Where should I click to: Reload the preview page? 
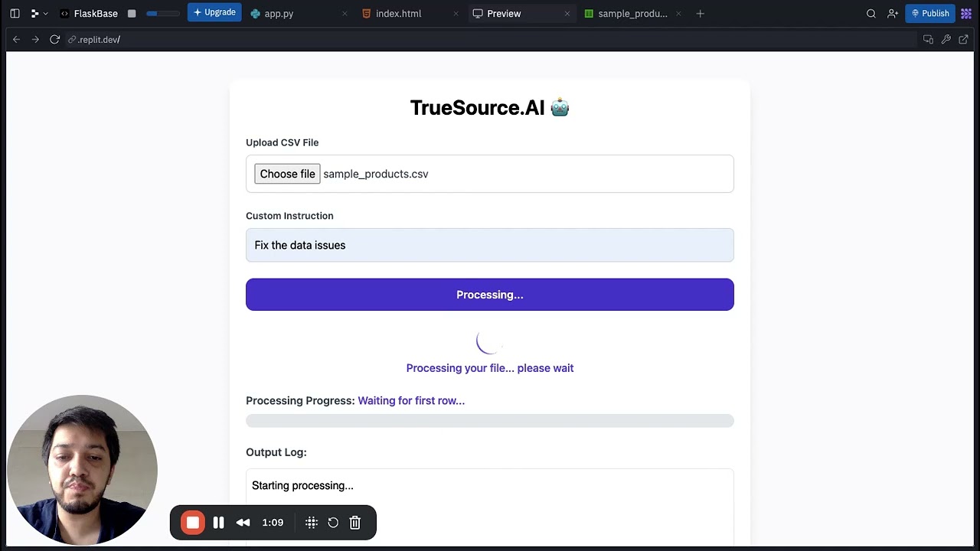coord(54,40)
